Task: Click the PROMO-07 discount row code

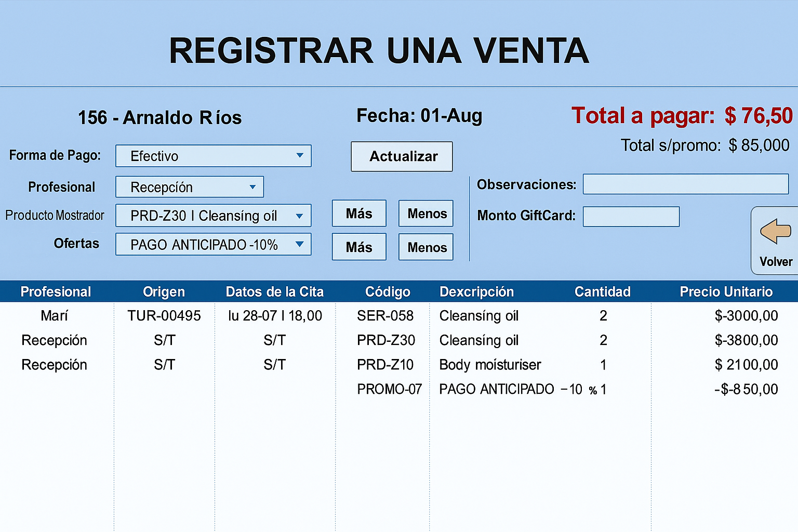Action: [389, 389]
